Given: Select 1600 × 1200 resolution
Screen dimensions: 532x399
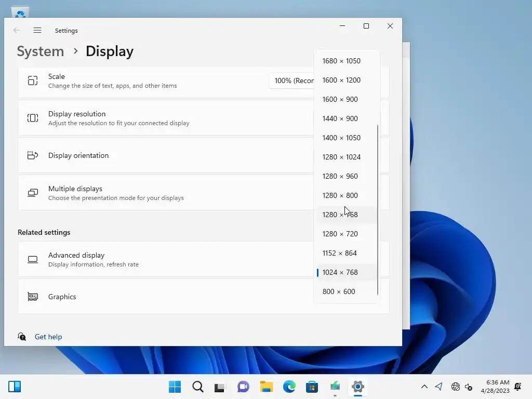Looking at the screenshot, I should (346, 80).
